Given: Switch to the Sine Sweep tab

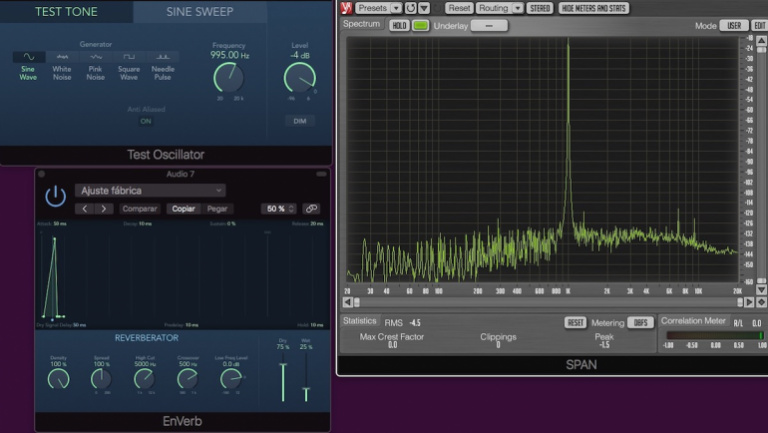Looking at the screenshot, I should point(200,12).
